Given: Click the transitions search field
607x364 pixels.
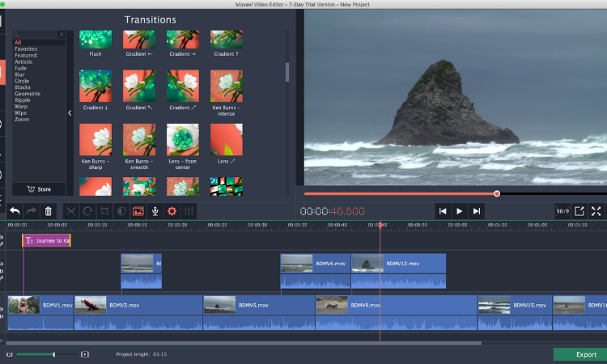Looking at the screenshot, I should coord(36,35).
